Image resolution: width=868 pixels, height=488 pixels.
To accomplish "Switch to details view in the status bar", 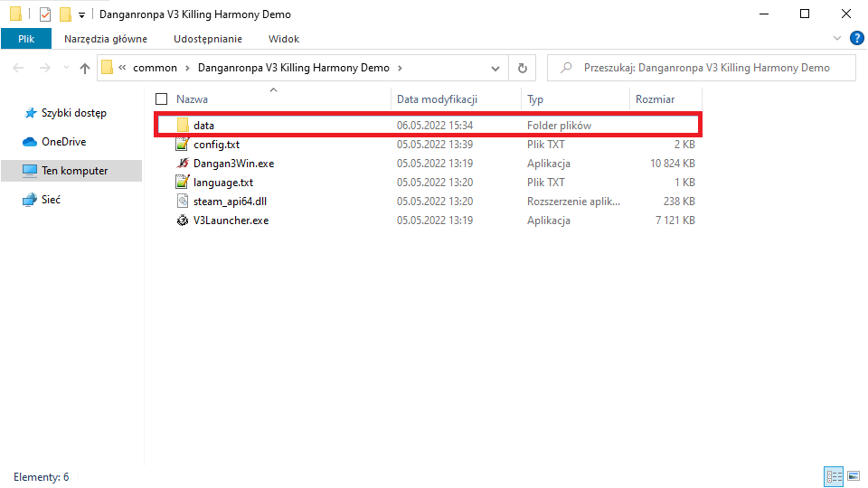I will coord(832,476).
